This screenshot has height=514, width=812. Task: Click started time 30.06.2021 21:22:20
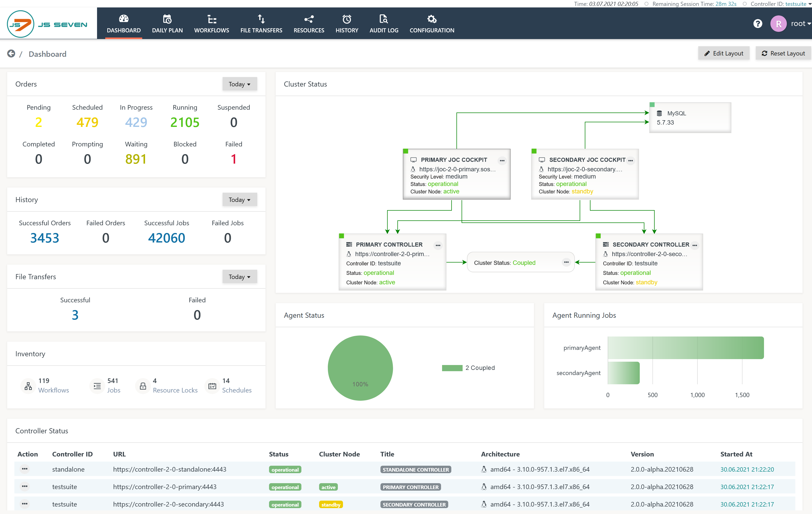747,469
